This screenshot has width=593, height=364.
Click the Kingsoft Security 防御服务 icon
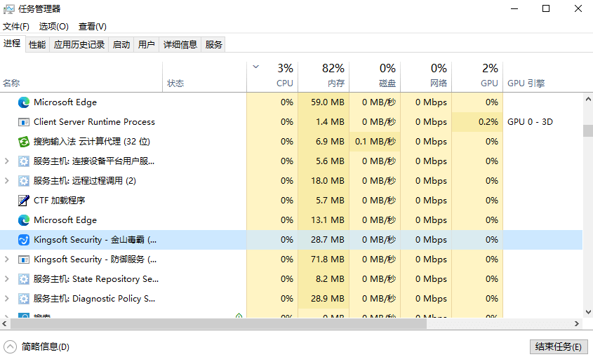[24, 259]
